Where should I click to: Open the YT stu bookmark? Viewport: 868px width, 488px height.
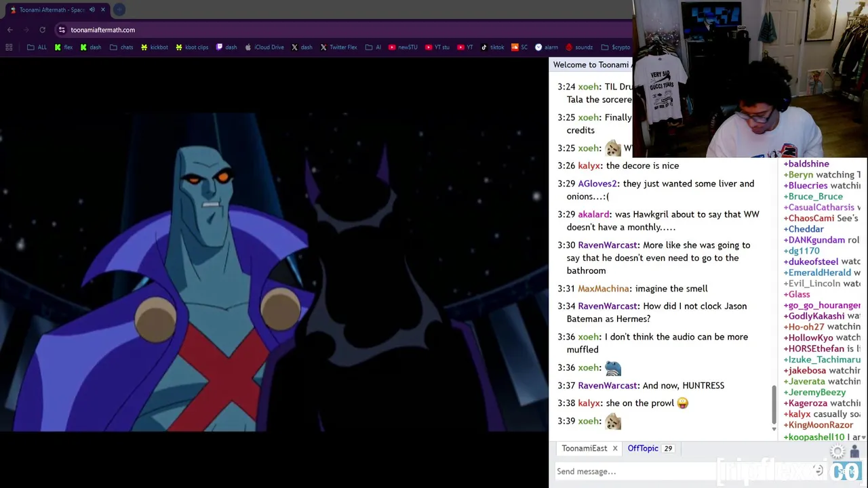[437, 47]
